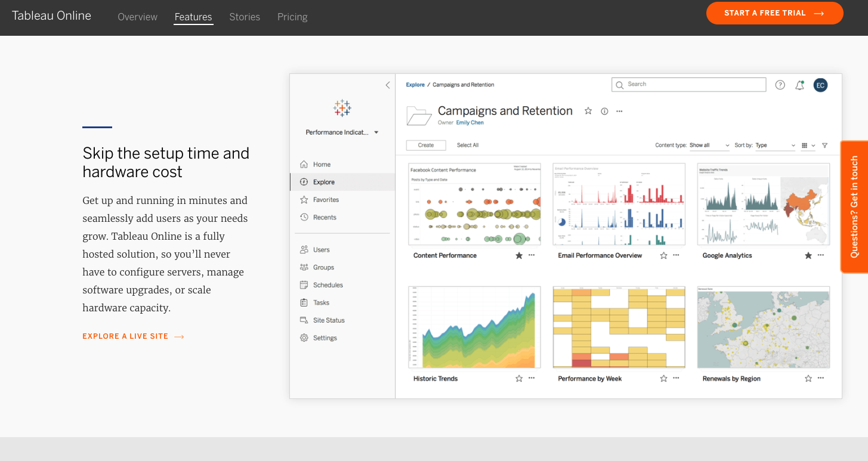
Task: Favorite the Performance by Week star
Action: click(663, 378)
